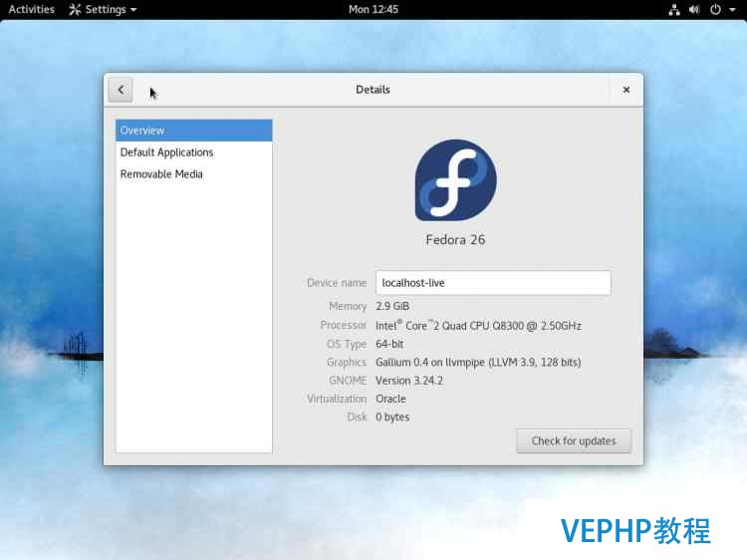Click the Details window title
747x560 pixels.
(x=373, y=90)
